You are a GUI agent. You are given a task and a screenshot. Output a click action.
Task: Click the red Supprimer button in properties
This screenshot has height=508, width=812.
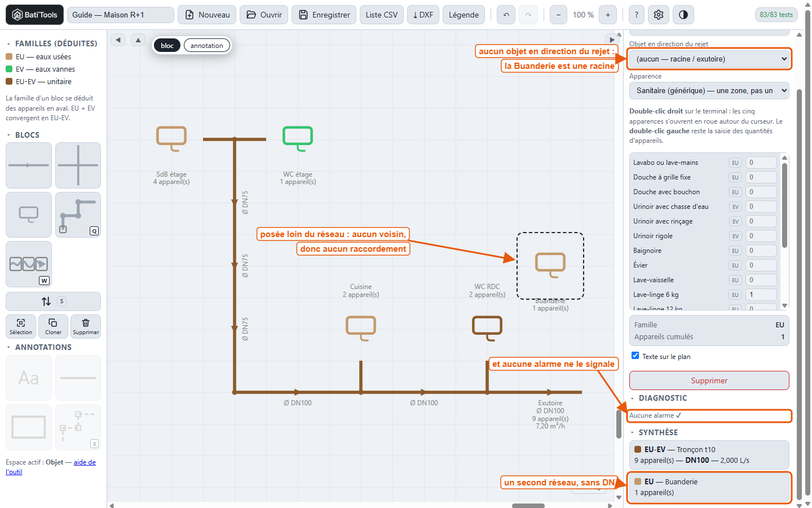(x=709, y=380)
